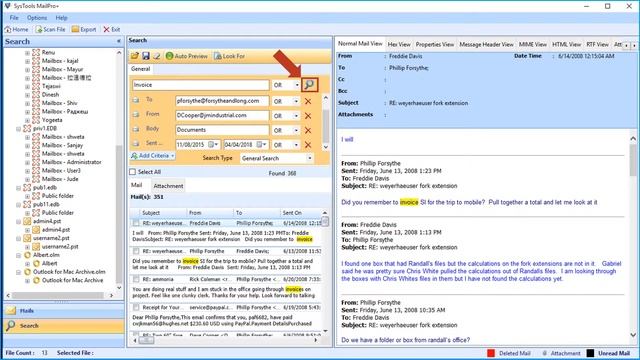Image resolution: width=640 pixels, height=360 pixels.
Task: Open the 04/04/2018 date picker dropdown
Action: tap(264, 144)
